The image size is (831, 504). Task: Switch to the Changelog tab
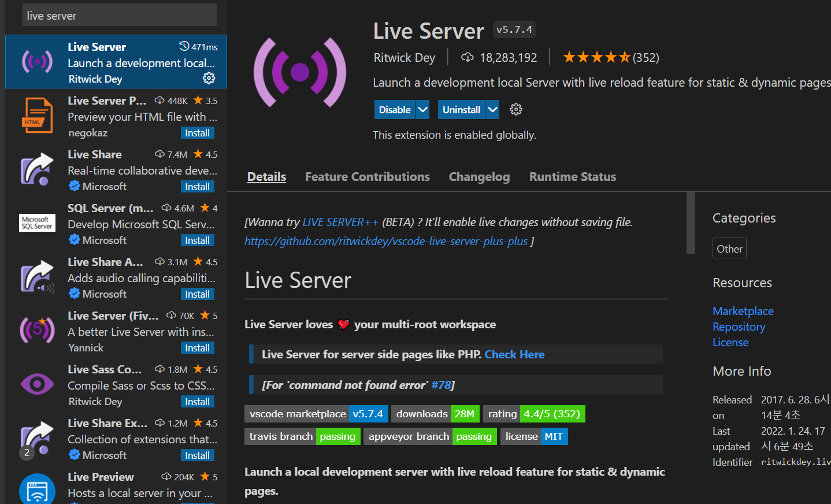(479, 176)
